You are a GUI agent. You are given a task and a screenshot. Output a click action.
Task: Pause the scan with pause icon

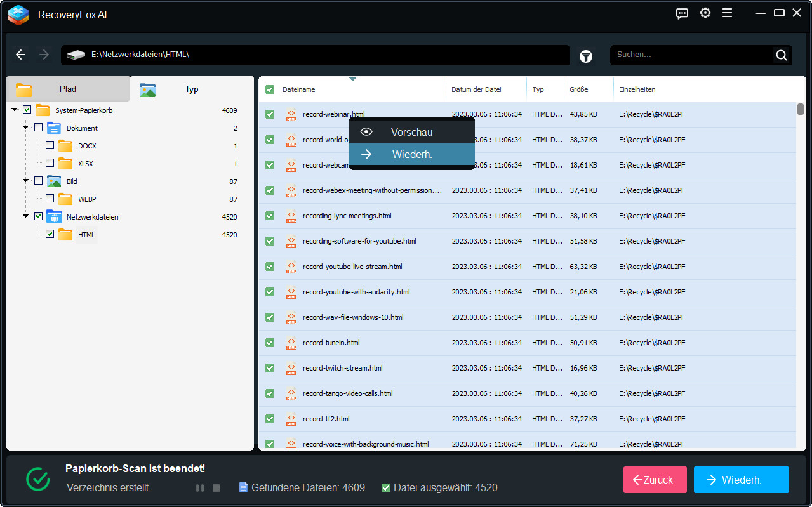point(200,488)
